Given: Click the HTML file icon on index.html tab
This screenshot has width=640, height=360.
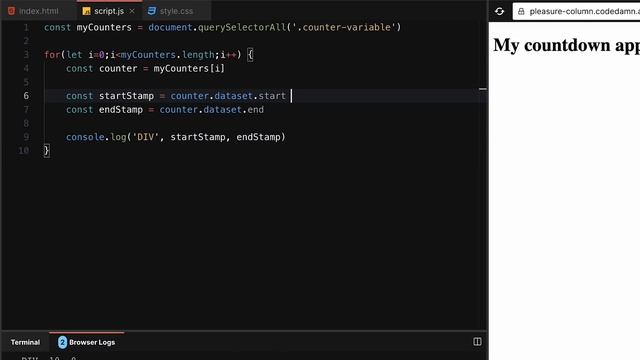Looking at the screenshot, I should coord(11,11).
